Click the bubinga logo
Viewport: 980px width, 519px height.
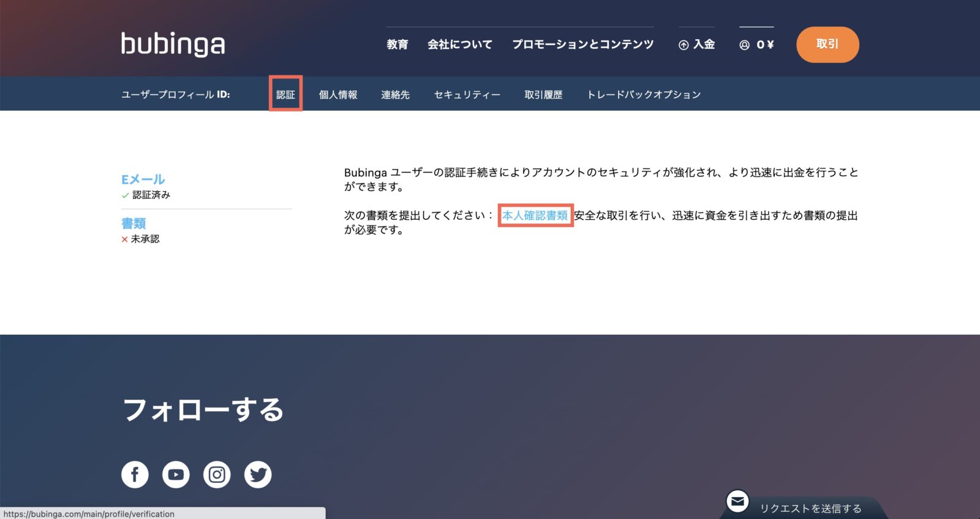point(173,44)
